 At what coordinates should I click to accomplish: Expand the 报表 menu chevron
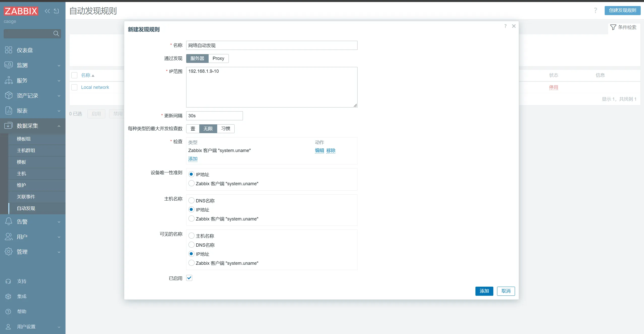point(59,111)
